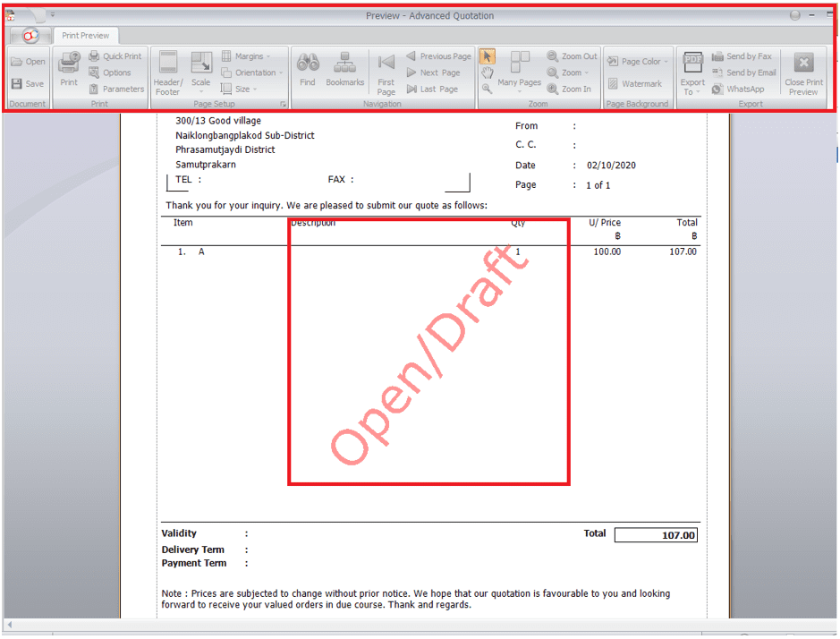Click Close Print Preview
Image resolution: width=840 pixels, height=639 pixels.
pos(803,72)
